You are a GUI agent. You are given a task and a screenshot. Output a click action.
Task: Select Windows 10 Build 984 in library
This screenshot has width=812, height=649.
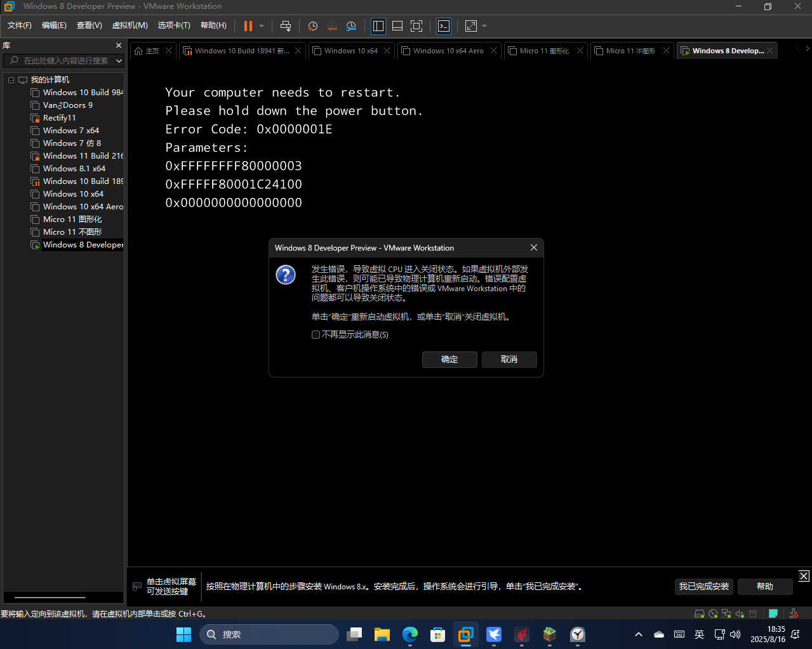tap(77, 93)
